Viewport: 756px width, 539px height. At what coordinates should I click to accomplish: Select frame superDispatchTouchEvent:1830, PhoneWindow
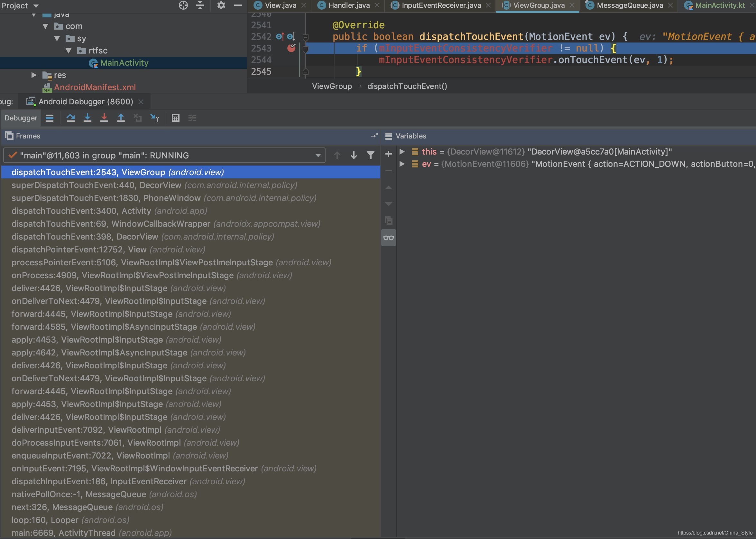[191, 198]
